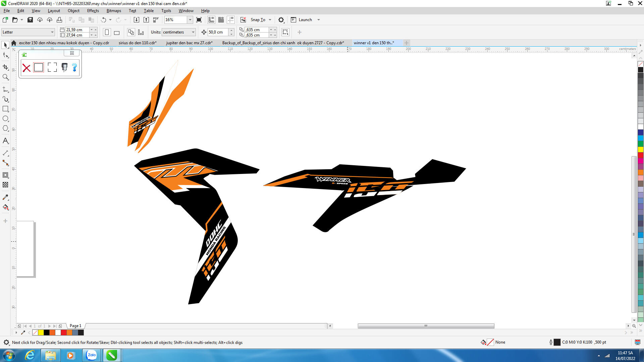644x362 pixels.
Task: Select the Pick tool in the toolbox
Action: (x=5, y=45)
